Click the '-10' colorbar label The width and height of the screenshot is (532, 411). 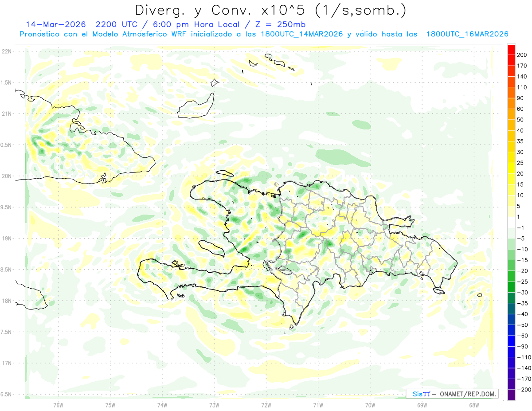click(522, 250)
